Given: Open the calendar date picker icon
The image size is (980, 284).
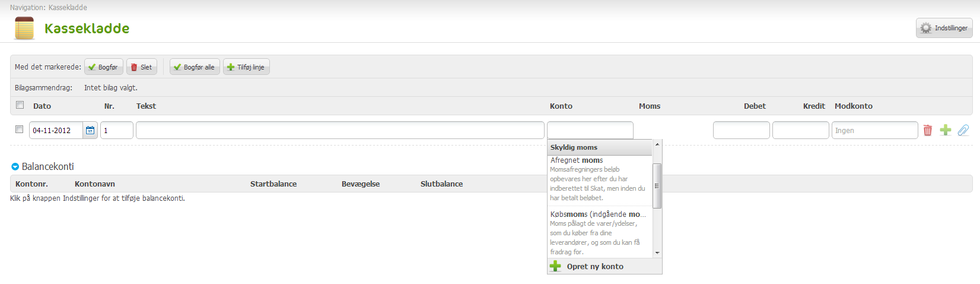Looking at the screenshot, I should (x=90, y=130).
